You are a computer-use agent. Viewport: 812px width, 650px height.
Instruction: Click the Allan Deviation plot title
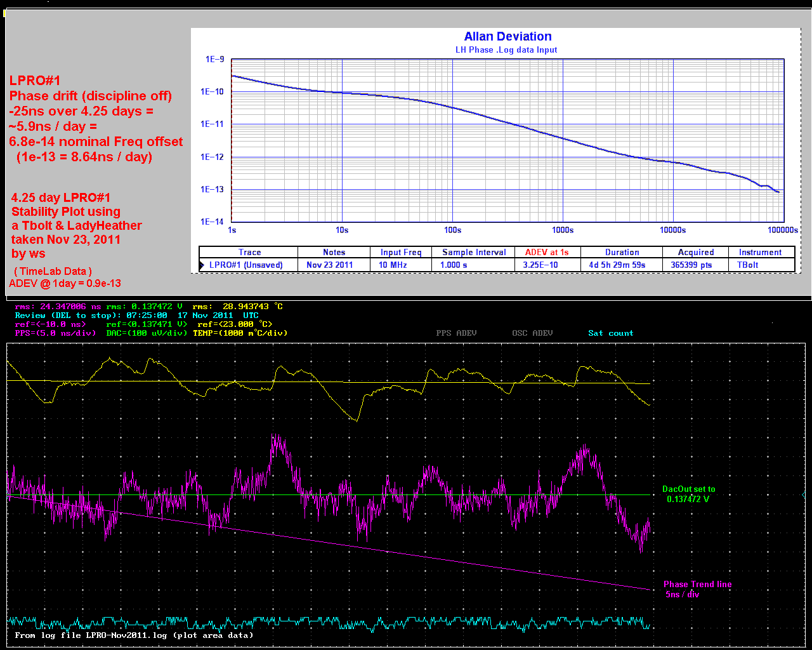[x=507, y=37]
